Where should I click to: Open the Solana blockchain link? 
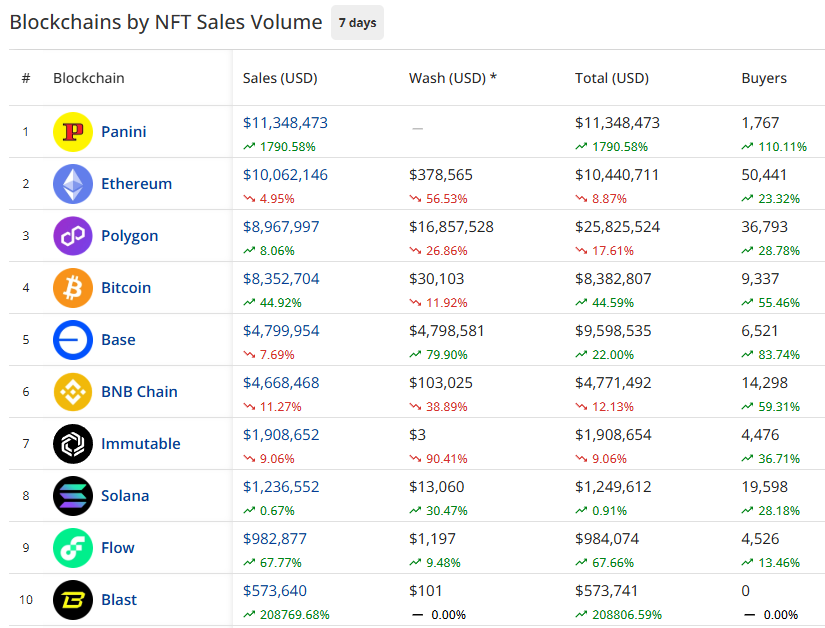click(x=125, y=496)
